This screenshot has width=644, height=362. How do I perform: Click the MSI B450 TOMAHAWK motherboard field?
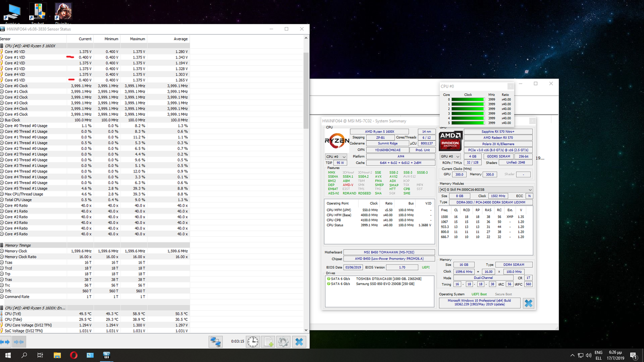[x=389, y=252]
